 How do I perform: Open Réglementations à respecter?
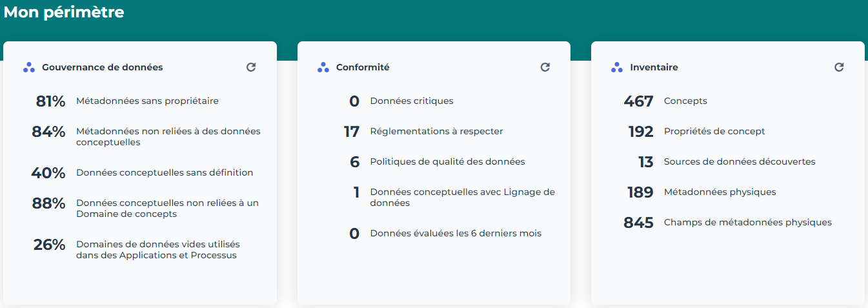[436, 131]
